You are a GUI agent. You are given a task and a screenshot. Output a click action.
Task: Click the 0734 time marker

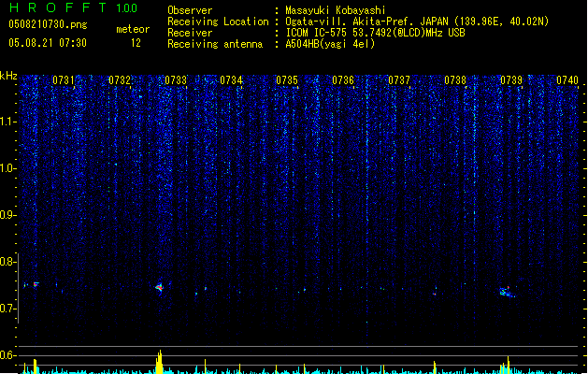pos(232,80)
